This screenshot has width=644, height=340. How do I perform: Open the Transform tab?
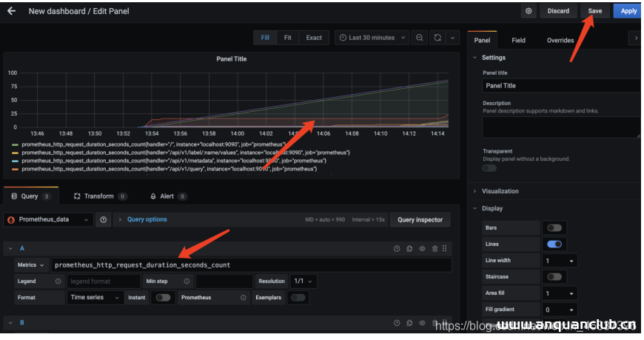click(x=98, y=196)
